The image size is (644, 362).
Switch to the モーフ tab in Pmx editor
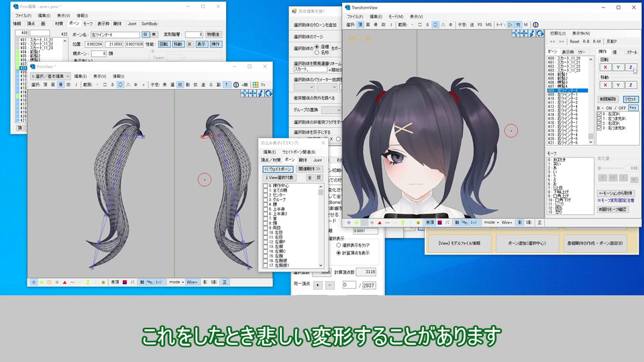tap(88, 24)
